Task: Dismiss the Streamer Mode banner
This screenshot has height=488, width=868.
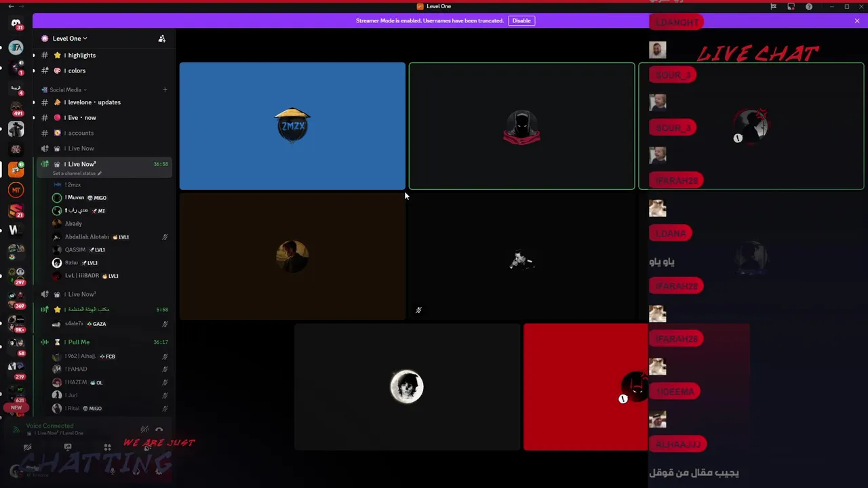Action: (857, 20)
